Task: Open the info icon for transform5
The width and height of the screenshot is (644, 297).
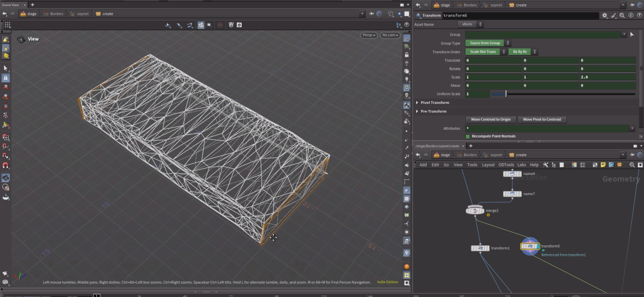Action: tap(630, 16)
